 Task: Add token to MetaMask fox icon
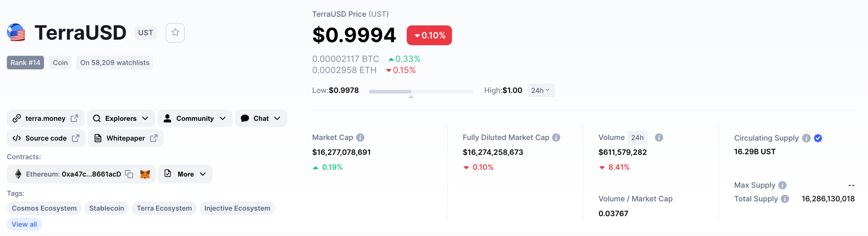click(x=145, y=174)
